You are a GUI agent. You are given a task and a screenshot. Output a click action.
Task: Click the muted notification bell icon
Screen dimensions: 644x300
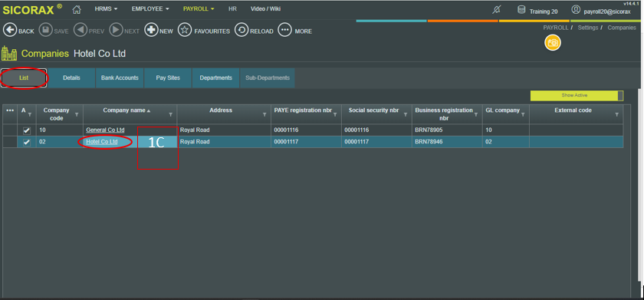tap(496, 9)
